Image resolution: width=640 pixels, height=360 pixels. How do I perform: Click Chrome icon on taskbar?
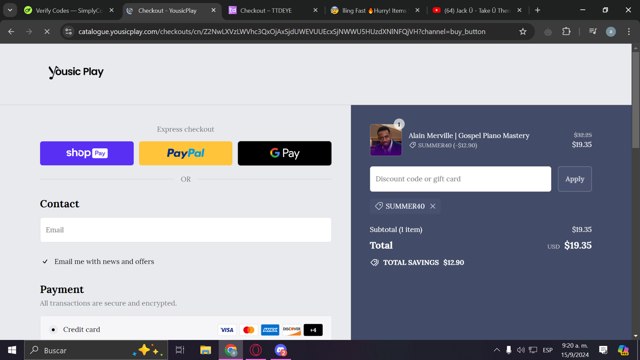click(x=231, y=350)
